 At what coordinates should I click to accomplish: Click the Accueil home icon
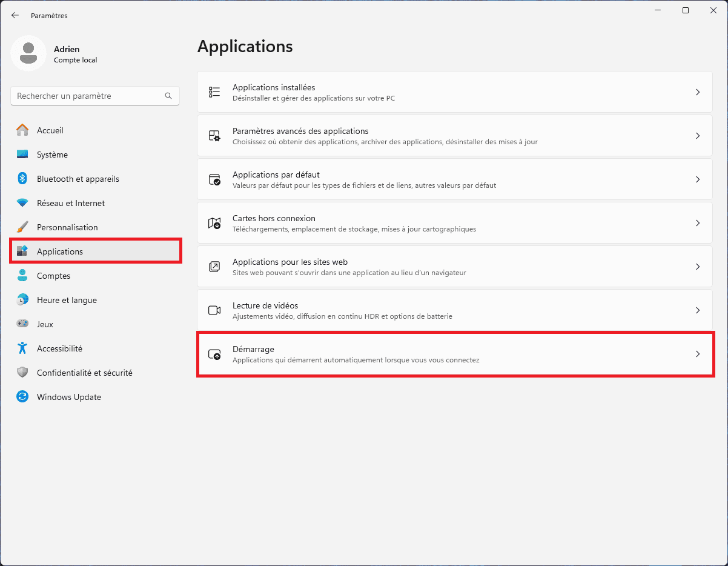[22, 130]
